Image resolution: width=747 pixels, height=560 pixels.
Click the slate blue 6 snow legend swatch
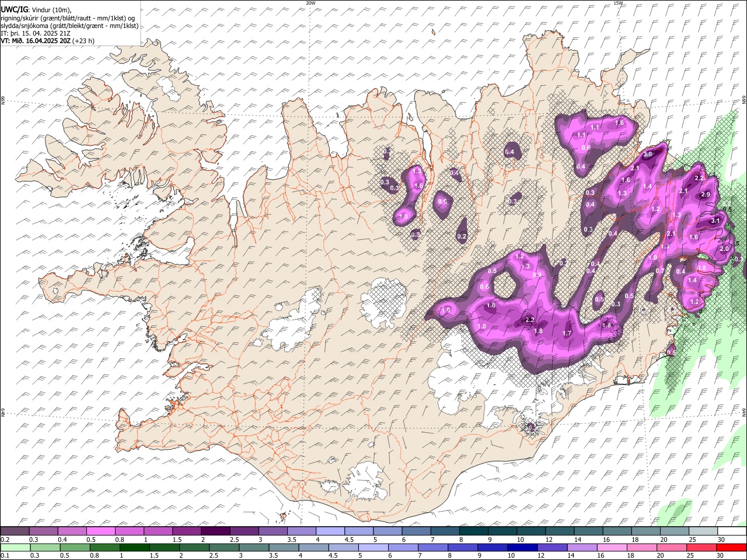(416, 531)
